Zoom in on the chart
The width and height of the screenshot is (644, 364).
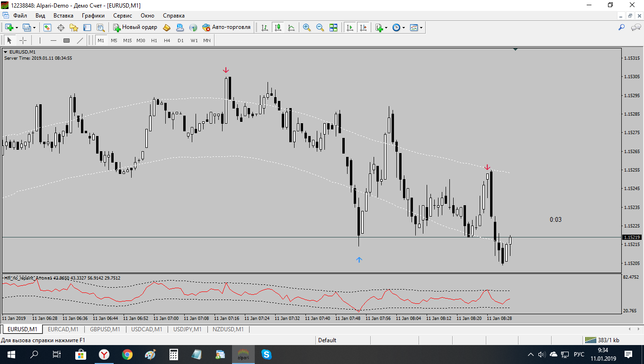click(x=307, y=27)
